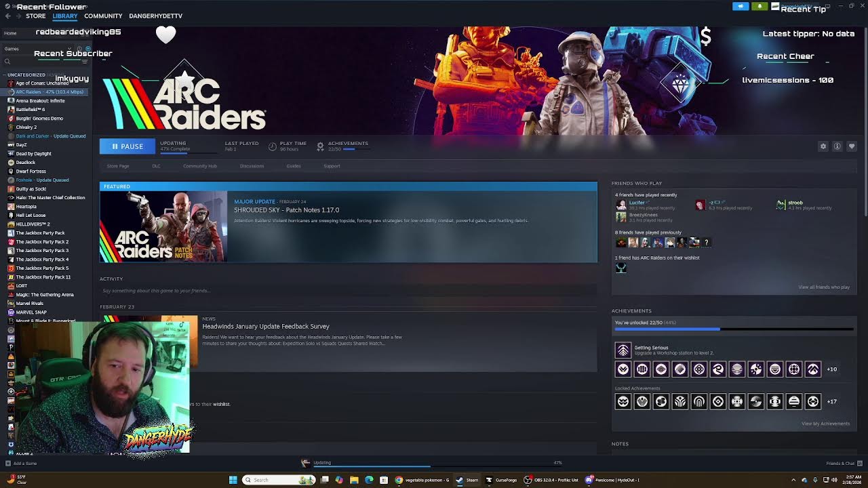Open the Discussions tab
The width and height of the screenshot is (868, 488).
(252, 166)
